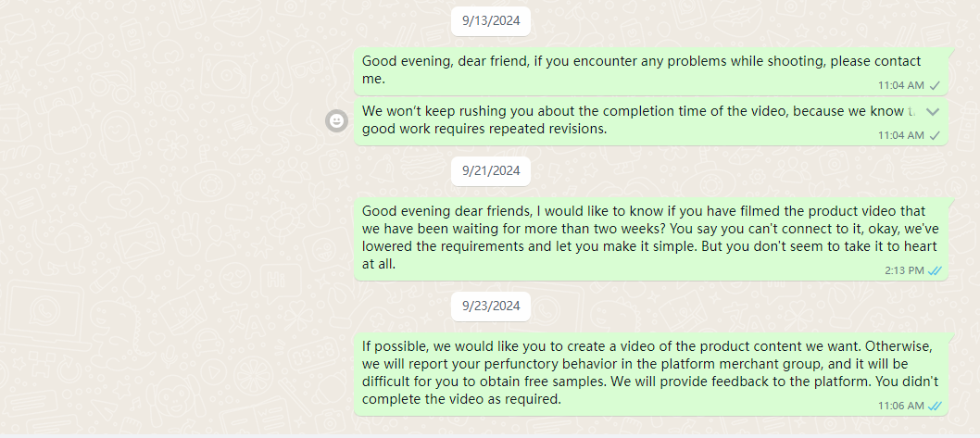
Task: Click the sent checkmark on the first message
Action: (935, 85)
